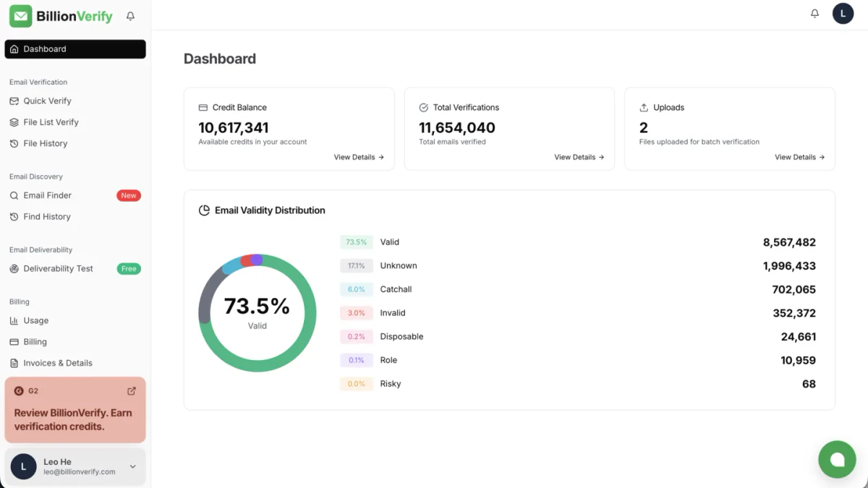Click the Disposable count 24,661
868x488 pixels.
[x=799, y=337]
